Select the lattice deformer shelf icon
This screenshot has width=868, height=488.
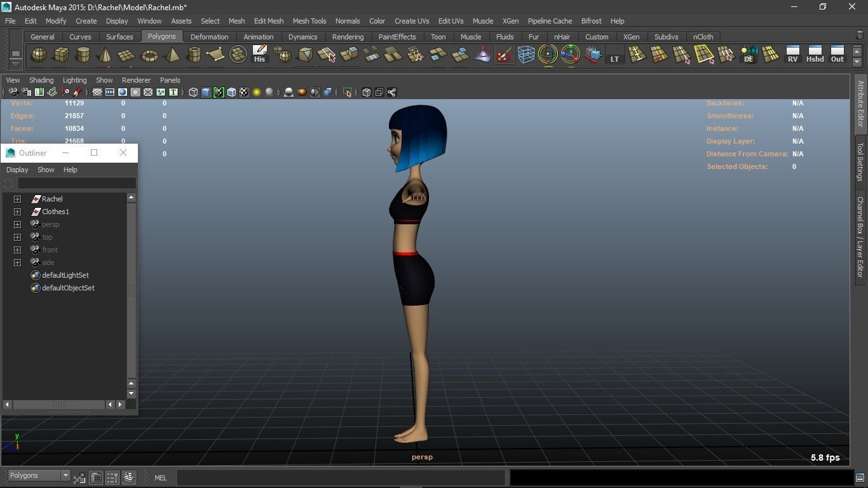pyautogui.click(x=526, y=55)
